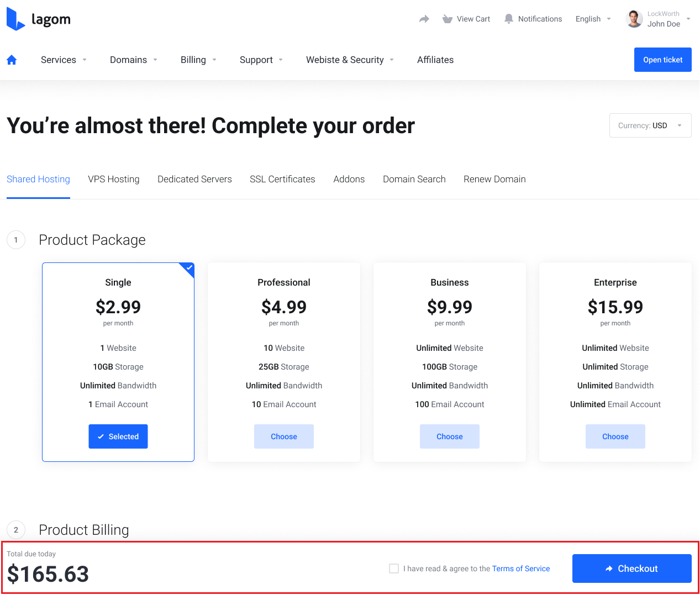700x595 pixels.
Task: Click the $165.63 total due amount
Action: coord(48,574)
